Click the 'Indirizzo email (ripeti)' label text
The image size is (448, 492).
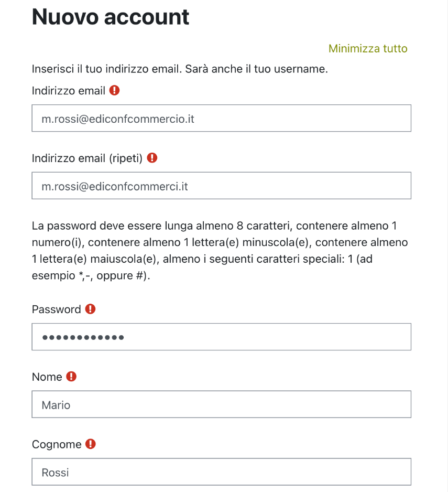point(87,158)
